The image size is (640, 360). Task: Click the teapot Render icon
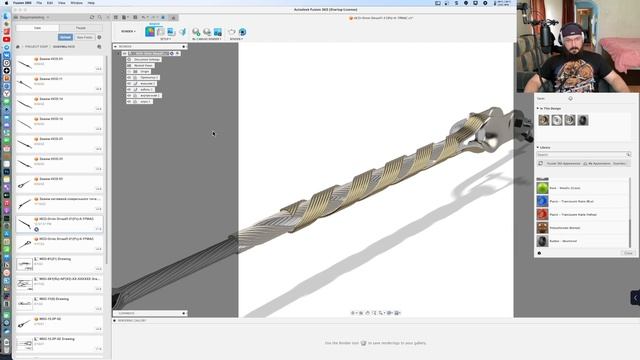click(x=232, y=32)
